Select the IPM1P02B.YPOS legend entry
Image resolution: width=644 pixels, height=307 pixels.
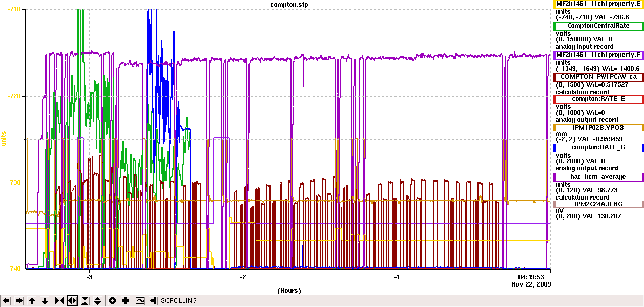pos(598,127)
